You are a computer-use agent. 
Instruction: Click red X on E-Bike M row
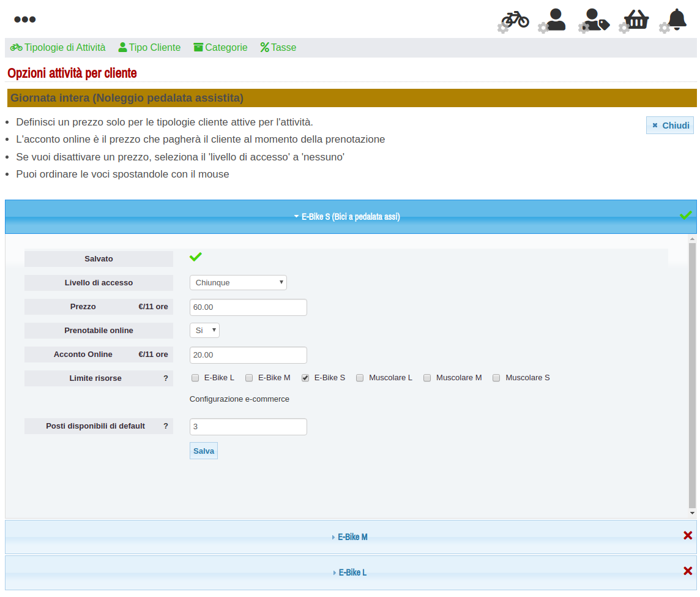click(688, 536)
